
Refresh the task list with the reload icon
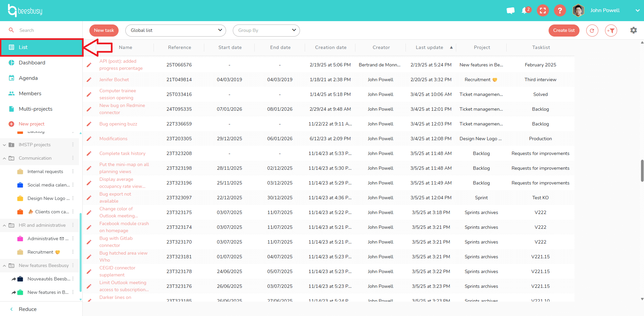[592, 30]
